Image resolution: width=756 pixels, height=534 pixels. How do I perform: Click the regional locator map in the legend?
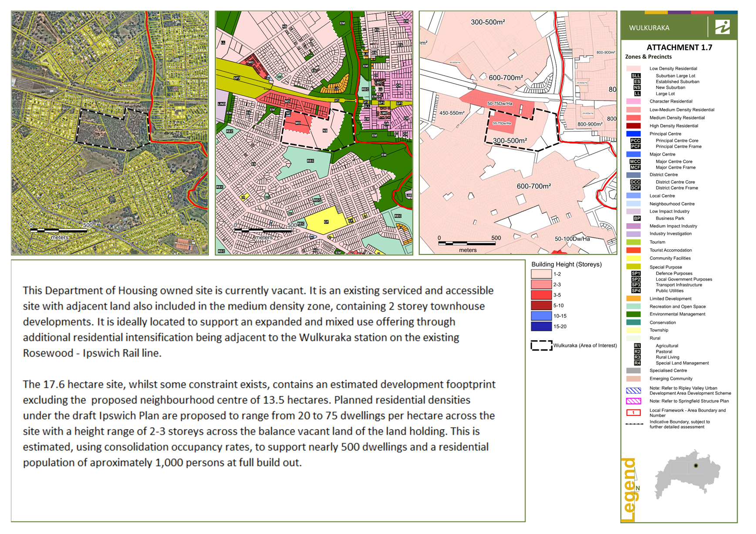click(x=687, y=474)
